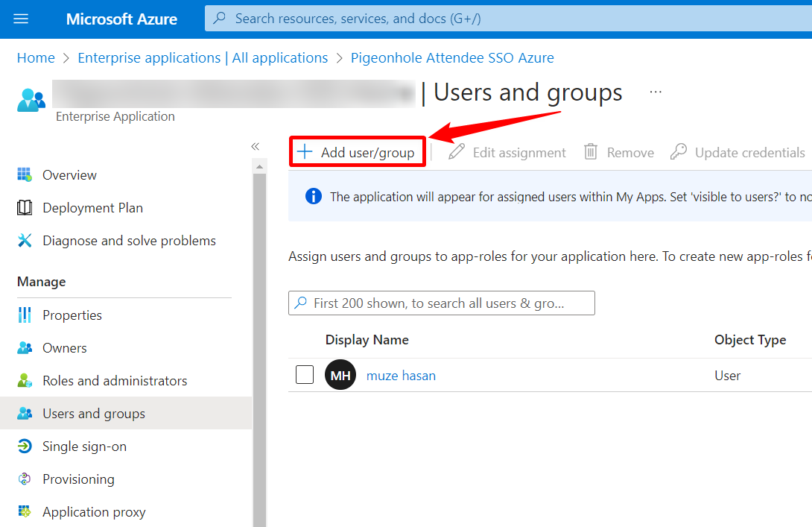The width and height of the screenshot is (812, 527).
Task: Open the more options ellipsis beside title
Action: [656, 92]
